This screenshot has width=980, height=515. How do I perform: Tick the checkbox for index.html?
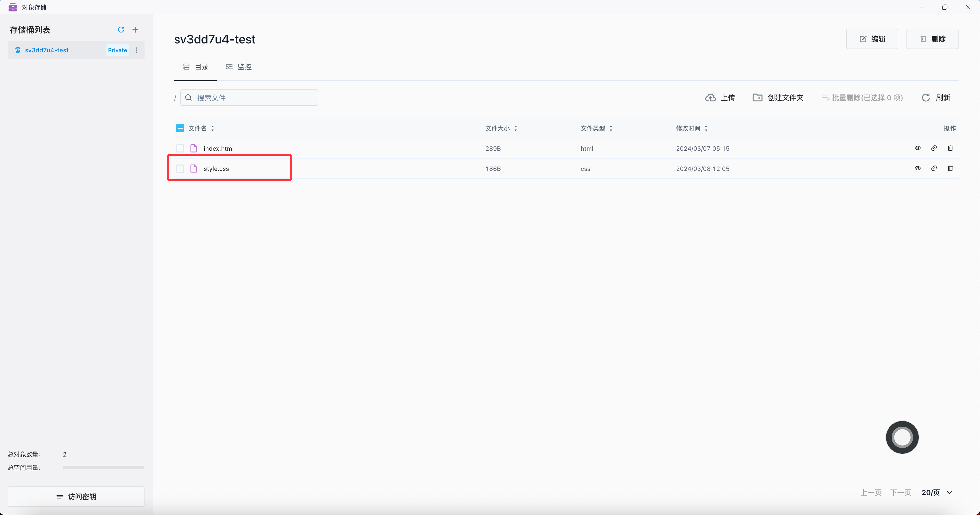coord(180,148)
